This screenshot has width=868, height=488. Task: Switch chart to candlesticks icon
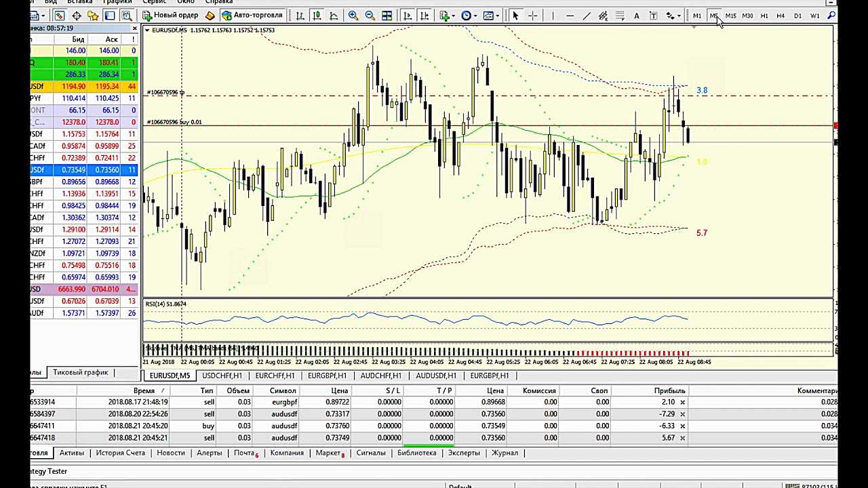317,16
